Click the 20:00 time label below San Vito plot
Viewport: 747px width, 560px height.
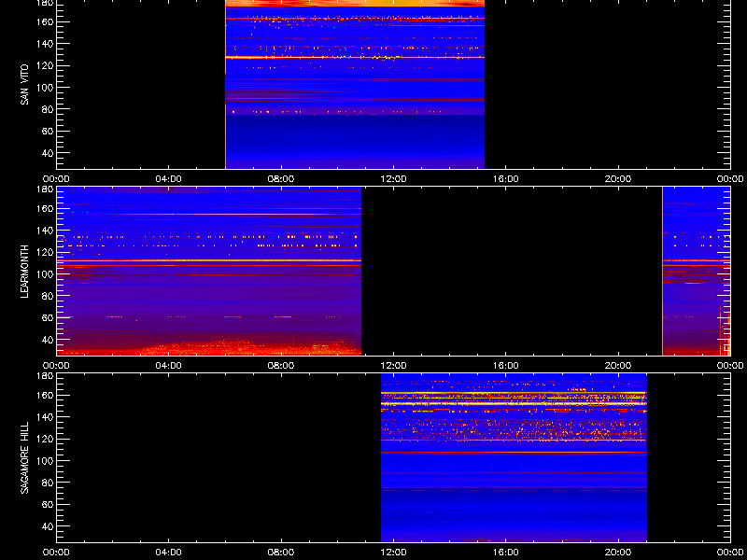(618, 179)
